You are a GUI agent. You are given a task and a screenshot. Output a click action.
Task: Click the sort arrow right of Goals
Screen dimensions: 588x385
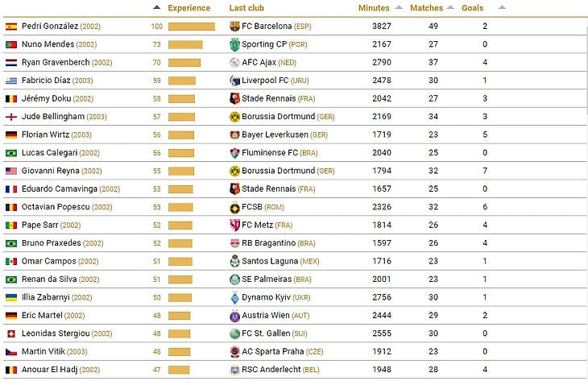pos(502,8)
